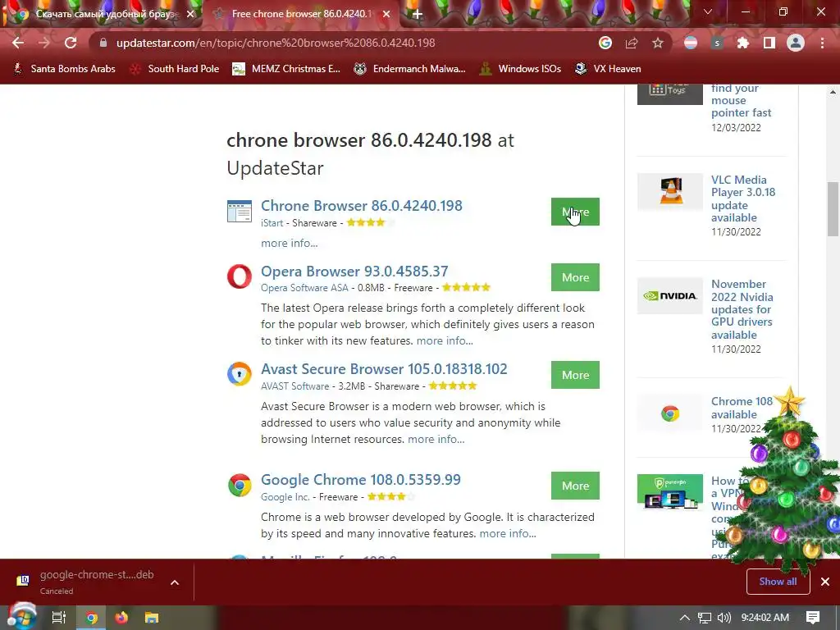Open November 2022 Nvidia updates article
840x630 pixels.
tap(742, 309)
